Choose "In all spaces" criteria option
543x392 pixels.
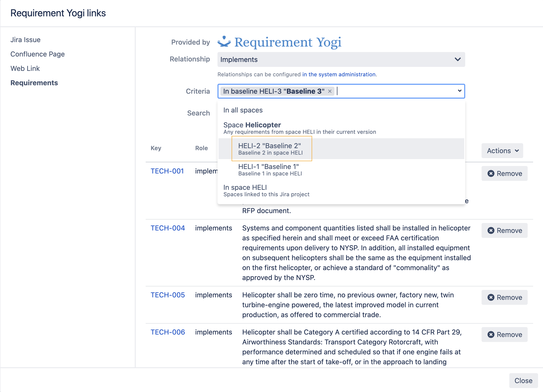click(243, 110)
